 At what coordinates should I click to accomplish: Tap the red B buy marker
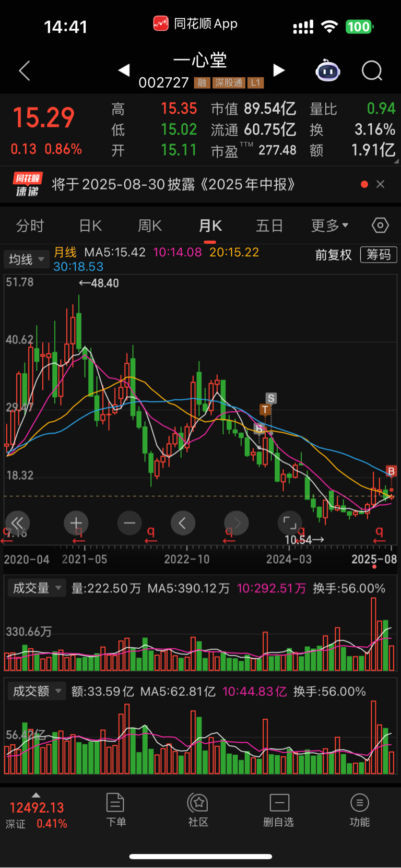pos(391,471)
